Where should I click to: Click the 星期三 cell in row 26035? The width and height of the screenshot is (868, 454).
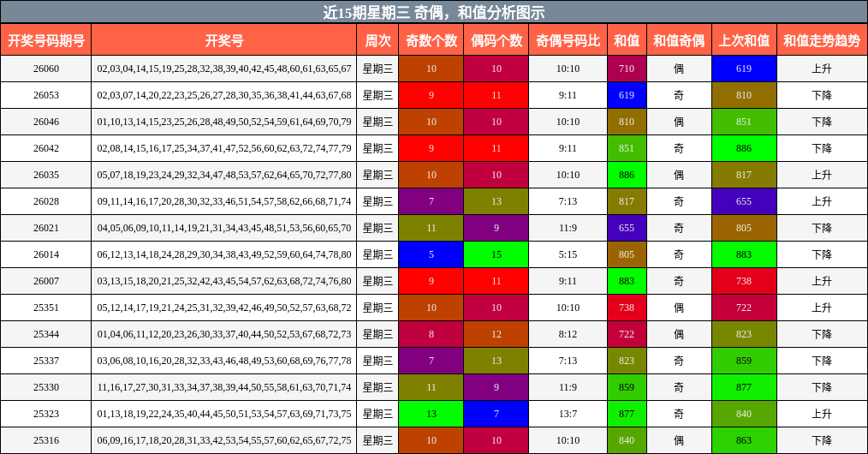point(378,175)
